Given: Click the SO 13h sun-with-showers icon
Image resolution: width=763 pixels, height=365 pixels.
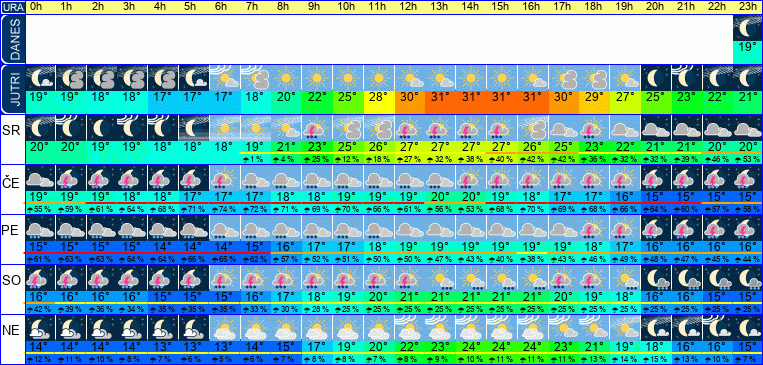Looking at the screenshot, I should (x=440, y=277).
